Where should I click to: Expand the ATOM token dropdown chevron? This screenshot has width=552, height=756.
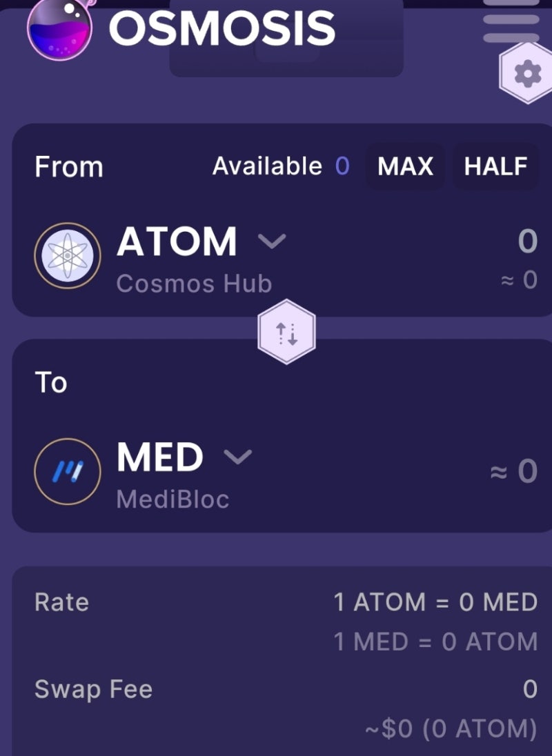271,241
